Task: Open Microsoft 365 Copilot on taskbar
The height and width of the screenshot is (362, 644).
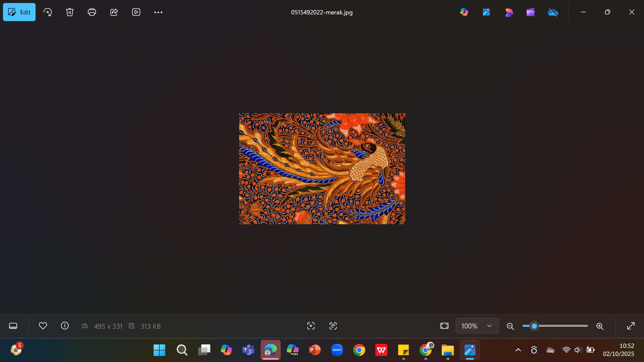Action: (292, 350)
